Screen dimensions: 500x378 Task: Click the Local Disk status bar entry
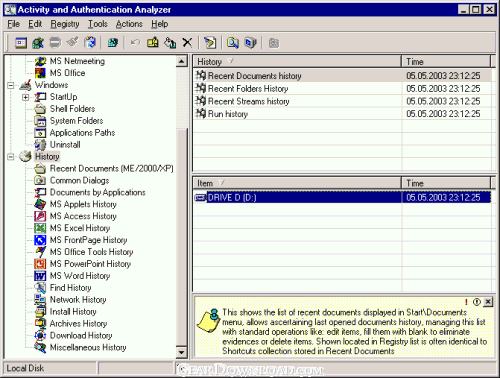tap(50, 368)
